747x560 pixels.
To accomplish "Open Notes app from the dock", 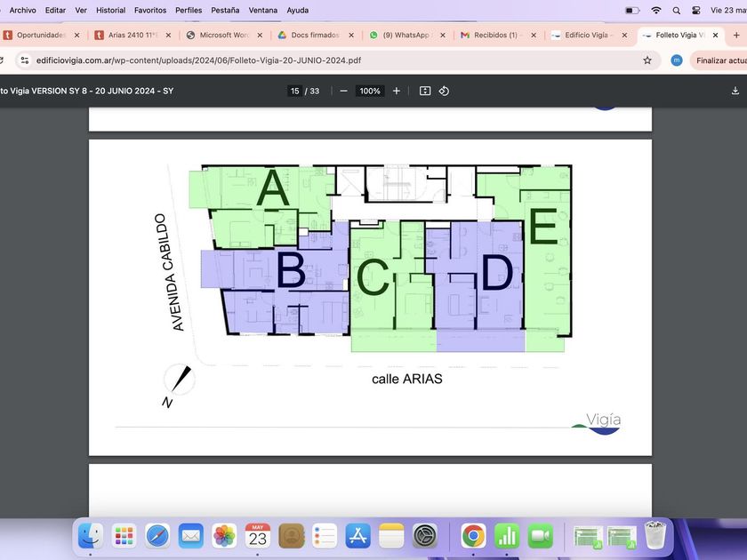I will point(391,536).
